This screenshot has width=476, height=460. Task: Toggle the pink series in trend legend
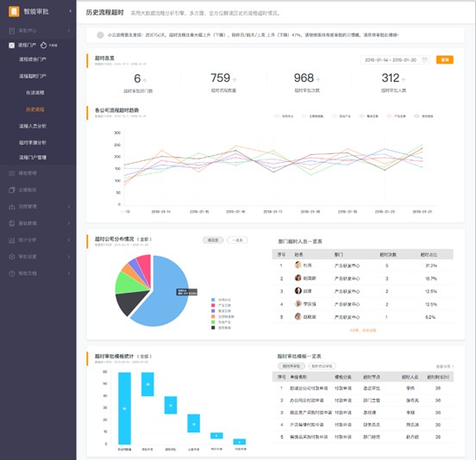[397, 116]
